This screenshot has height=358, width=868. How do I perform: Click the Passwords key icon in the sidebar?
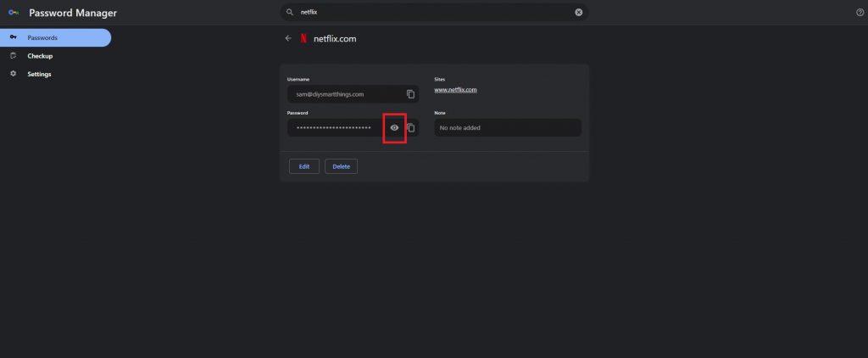click(x=14, y=37)
